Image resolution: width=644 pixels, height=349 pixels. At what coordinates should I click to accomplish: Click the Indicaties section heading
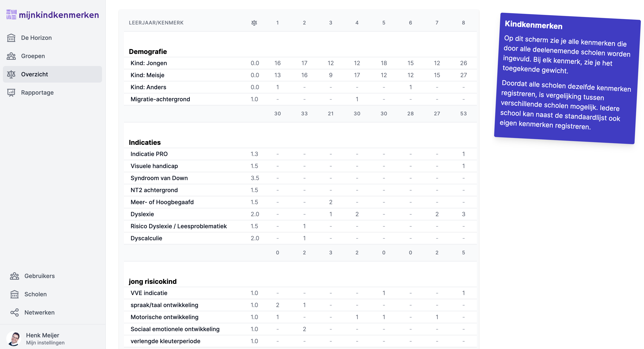pos(145,142)
